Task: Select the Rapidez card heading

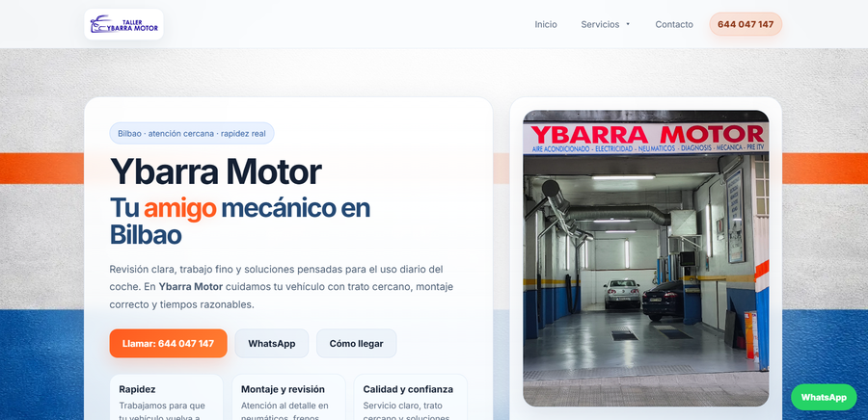Action: [137, 389]
